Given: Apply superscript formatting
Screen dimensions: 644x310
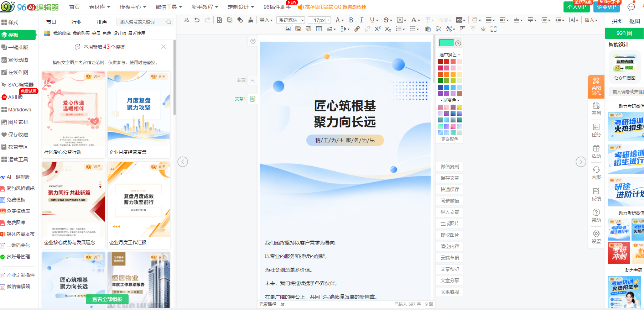Looking at the screenshot, I should point(378,29).
